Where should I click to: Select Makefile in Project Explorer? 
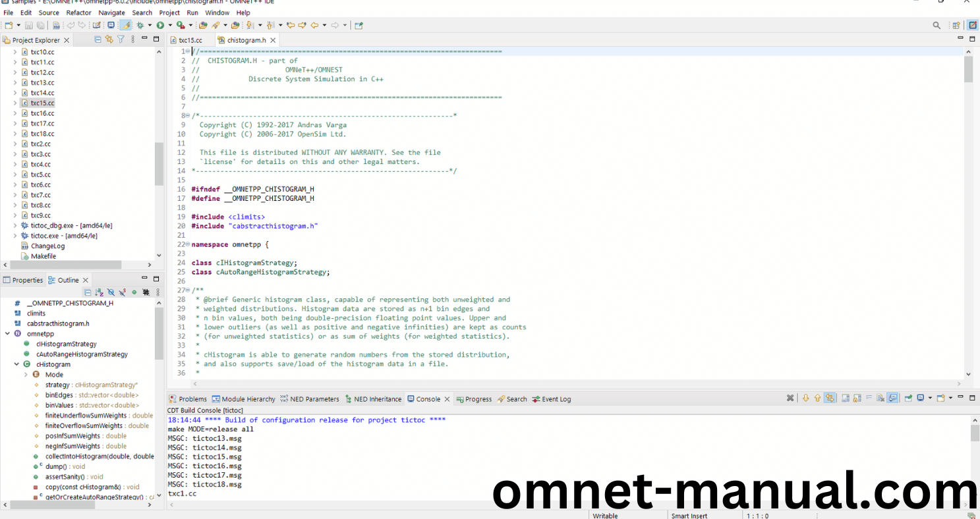coord(43,256)
